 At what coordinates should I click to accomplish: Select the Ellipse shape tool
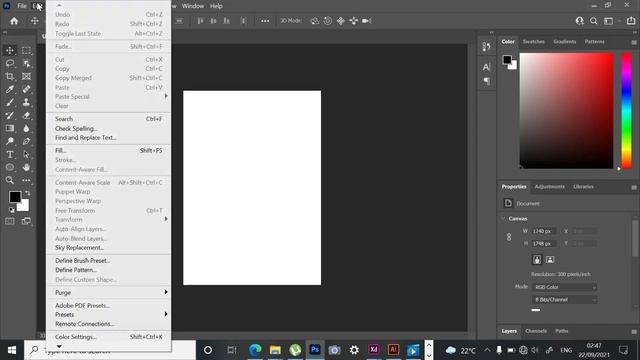(10, 167)
